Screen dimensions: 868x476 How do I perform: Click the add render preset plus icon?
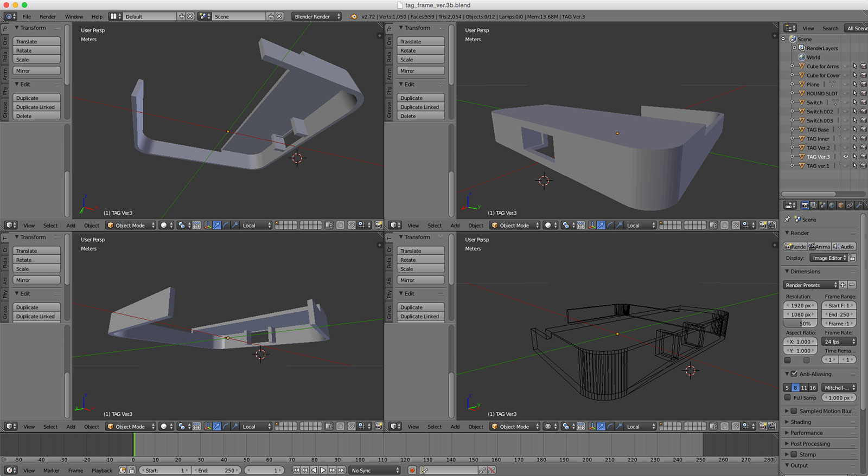843,285
